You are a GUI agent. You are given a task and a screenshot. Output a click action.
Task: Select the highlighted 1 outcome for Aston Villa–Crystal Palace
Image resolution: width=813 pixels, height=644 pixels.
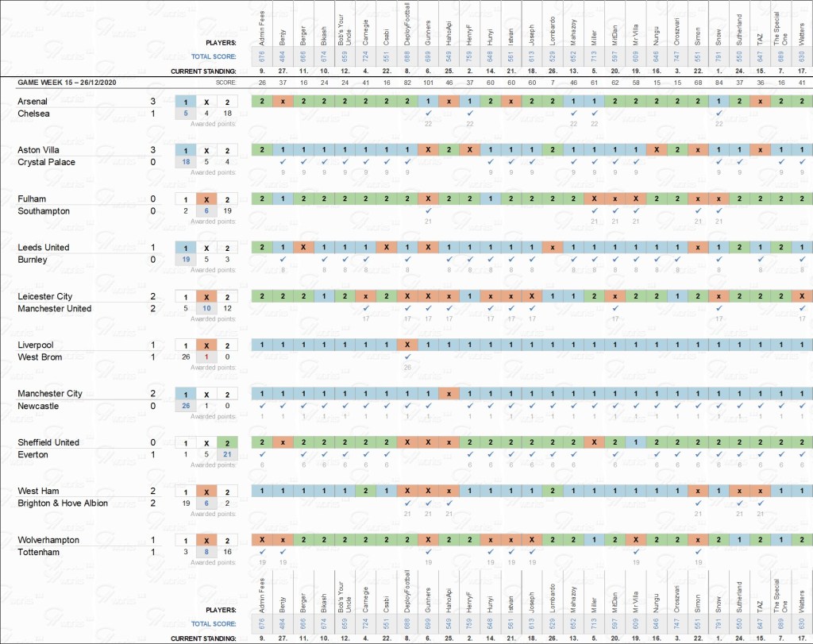tap(186, 150)
